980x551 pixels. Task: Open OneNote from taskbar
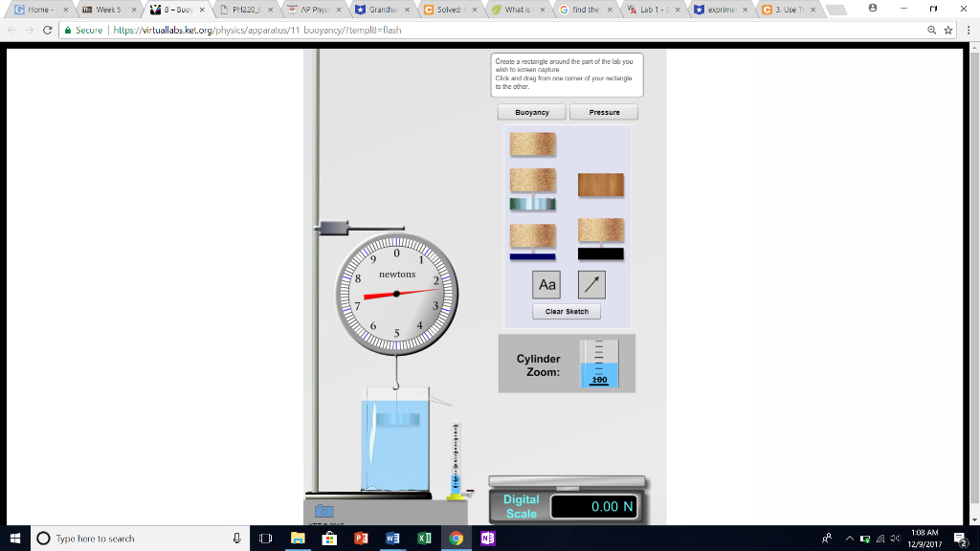(x=487, y=538)
